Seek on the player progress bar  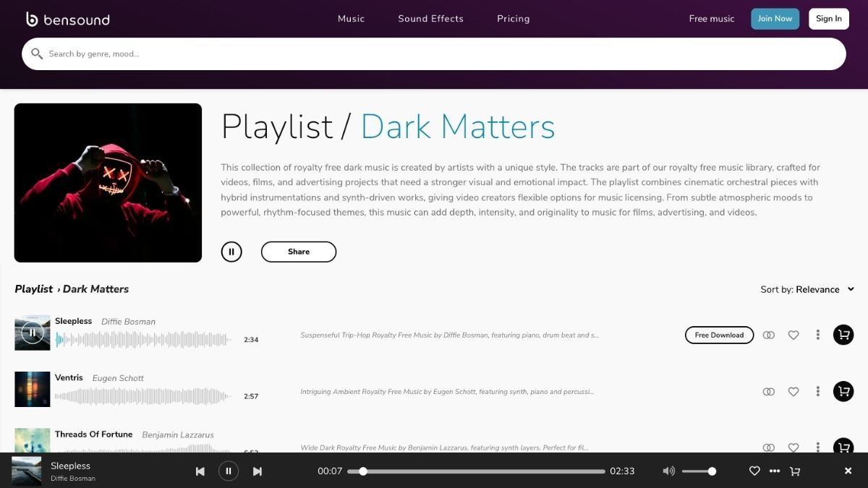(x=476, y=471)
